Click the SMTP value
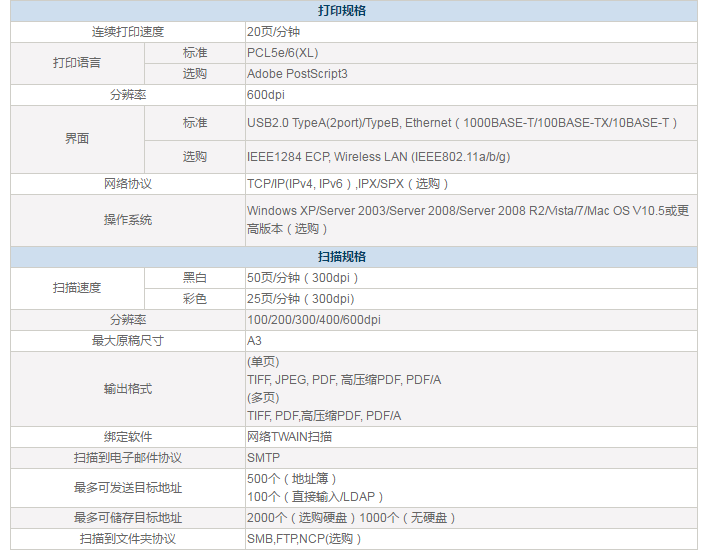This screenshot has height=550, width=706. pyautogui.click(x=263, y=458)
